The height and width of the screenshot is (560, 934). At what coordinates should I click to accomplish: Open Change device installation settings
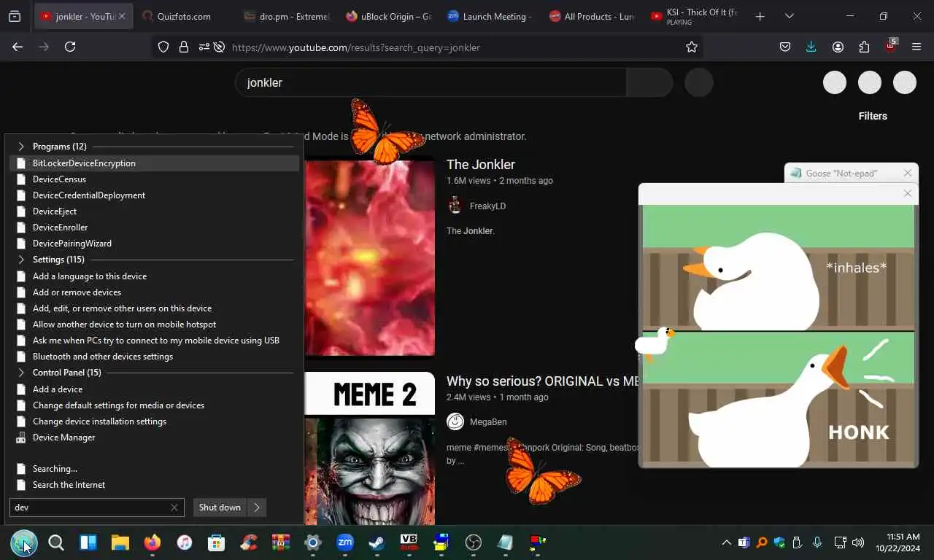155,421
